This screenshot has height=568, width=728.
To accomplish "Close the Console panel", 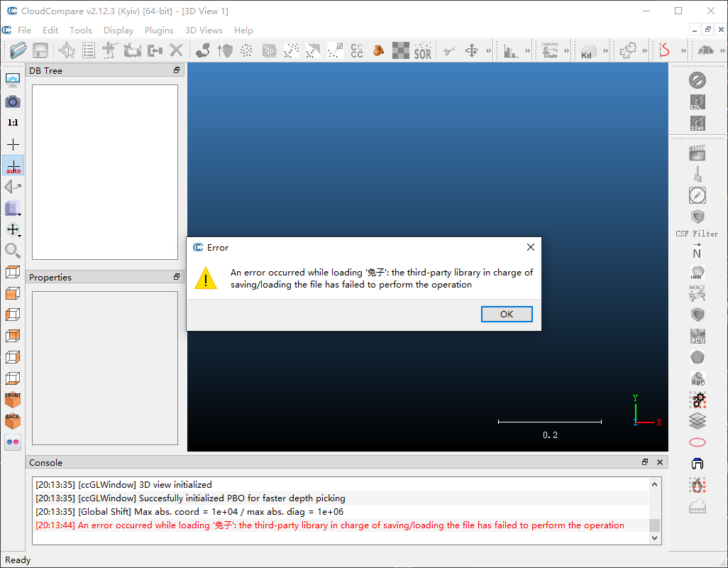I will 660,462.
